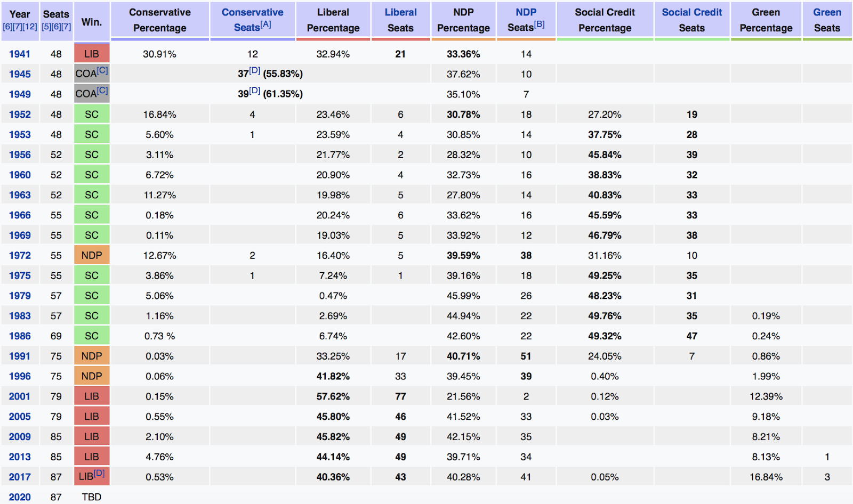Open footnote [D] after 39 in 1949 row
Image resolution: width=853 pixels, height=504 pixels.
coord(255,91)
